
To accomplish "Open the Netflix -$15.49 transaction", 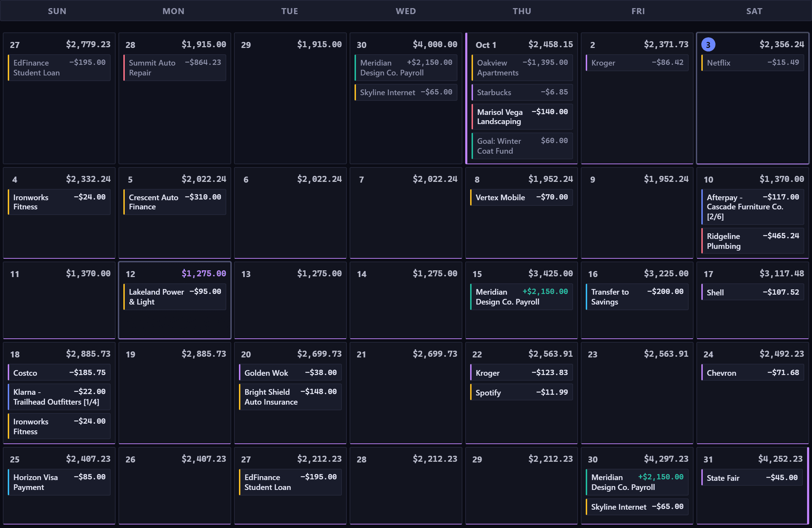I will click(752, 63).
